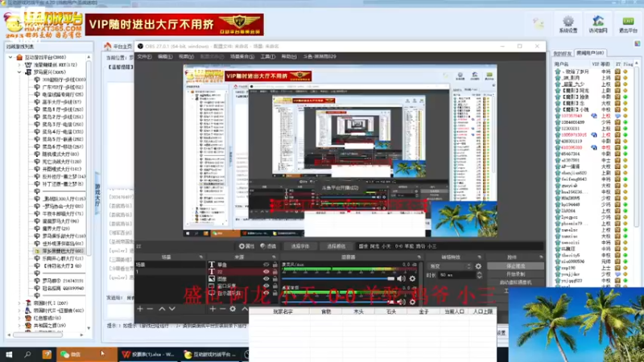Toggle lock for 图像 source
Image resolution: width=644 pixels, height=362 pixels.
pyautogui.click(x=275, y=278)
